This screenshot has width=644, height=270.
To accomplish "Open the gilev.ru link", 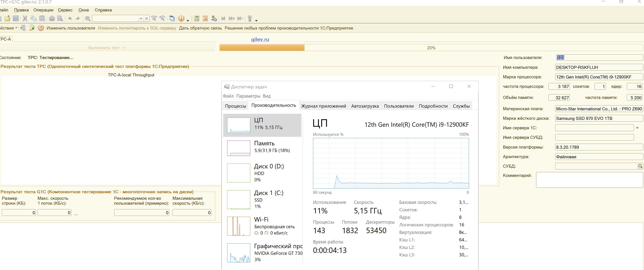I will pyautogui.click(x=260, y=39).
